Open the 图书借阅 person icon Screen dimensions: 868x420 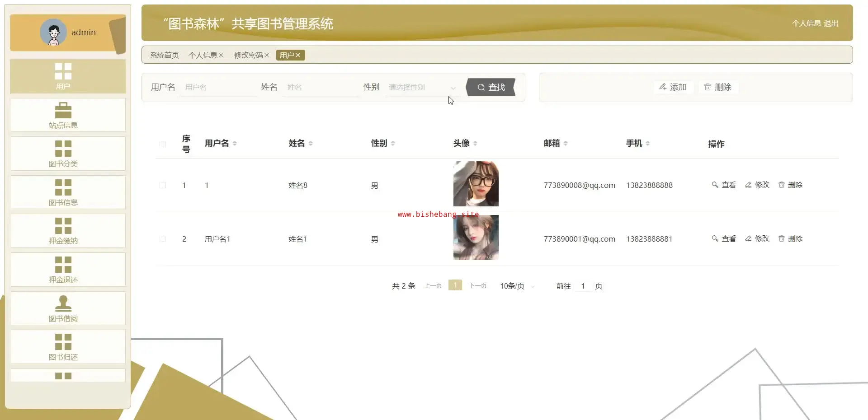pos(63,303)
